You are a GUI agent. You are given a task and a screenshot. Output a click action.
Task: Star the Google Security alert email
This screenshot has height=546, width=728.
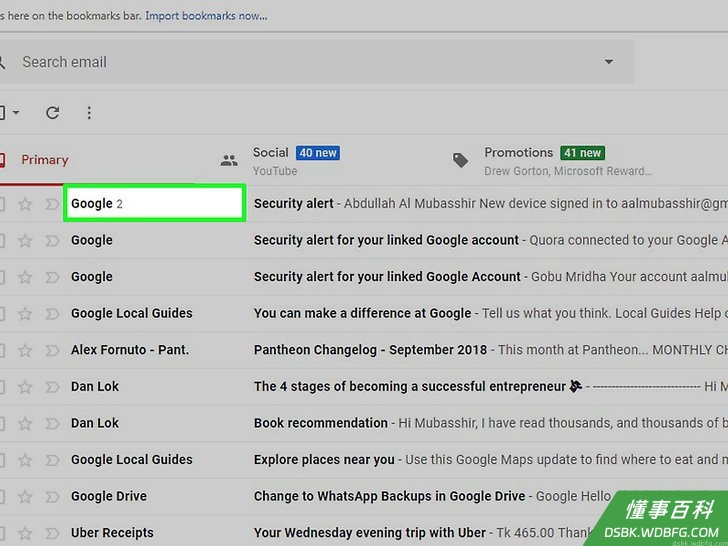click(x=25, y=204)
